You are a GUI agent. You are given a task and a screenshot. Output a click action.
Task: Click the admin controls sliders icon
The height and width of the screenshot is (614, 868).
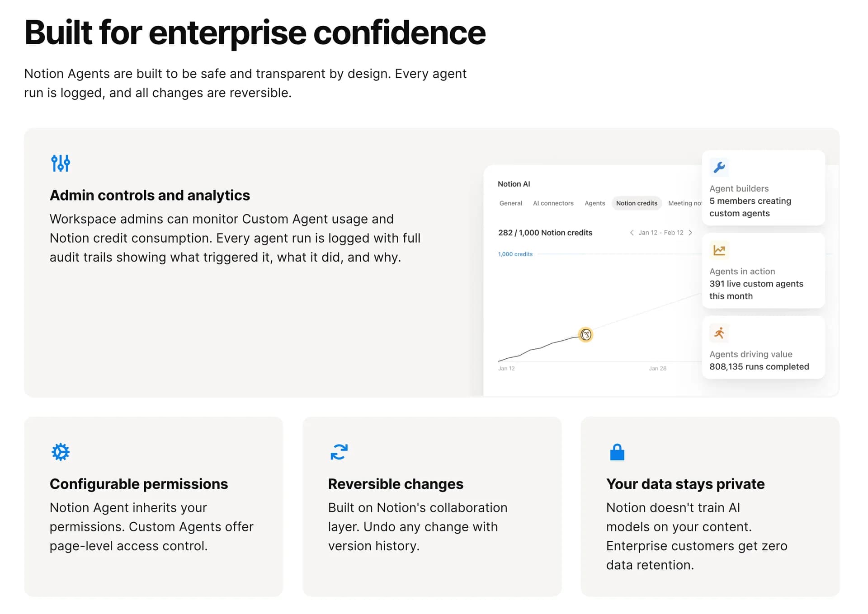61,163
